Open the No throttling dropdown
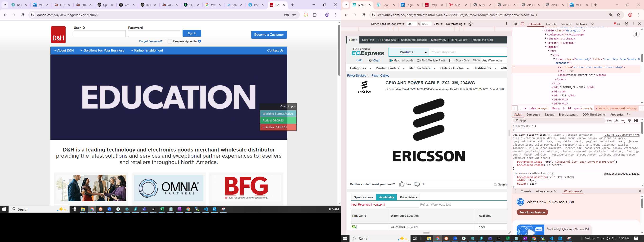Screen dimensions: 644x242 (456, 24)
